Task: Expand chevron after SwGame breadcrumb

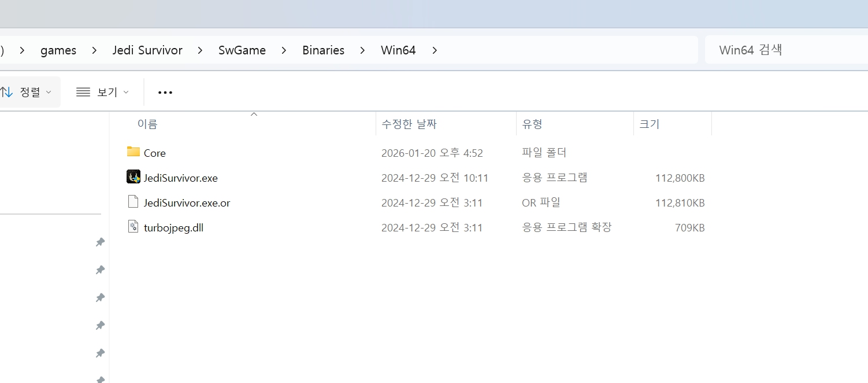Action: [x=284, y=50]
